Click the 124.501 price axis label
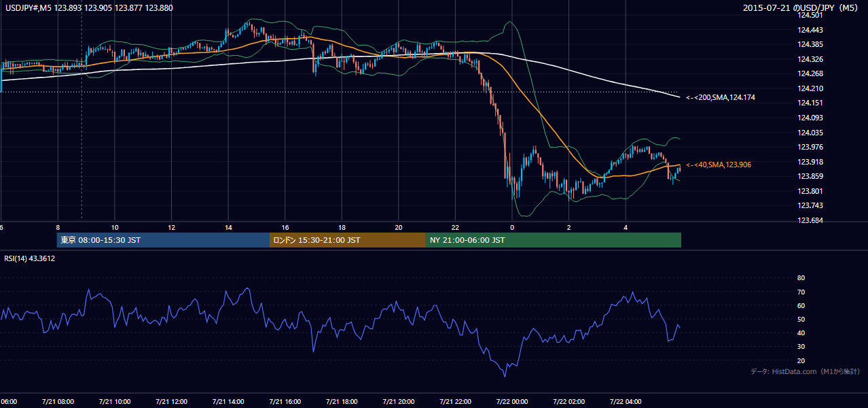The height and width of the screenshot is (408, 868). tap(810, 15)
